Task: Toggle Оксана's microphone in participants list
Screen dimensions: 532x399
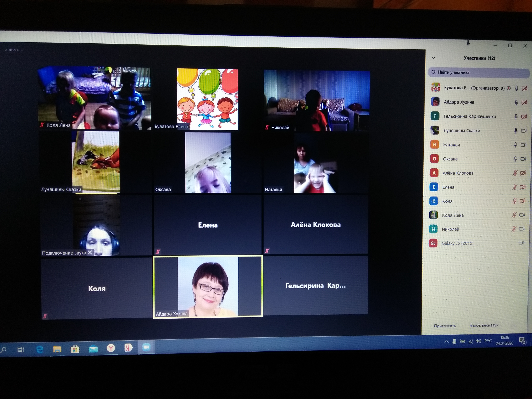Action: 515,159
